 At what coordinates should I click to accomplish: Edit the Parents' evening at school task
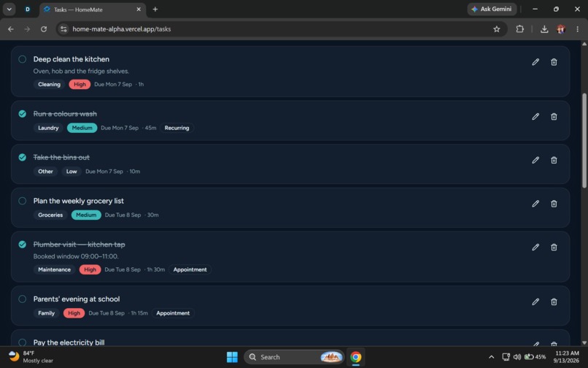pyautogui.click(x=535, y=302)
